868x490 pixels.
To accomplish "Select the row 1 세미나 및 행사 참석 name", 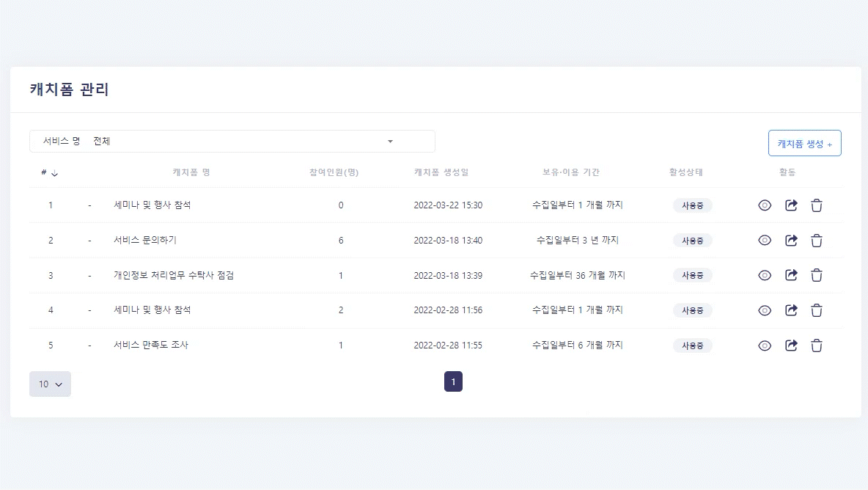I will tap(152, 205).
